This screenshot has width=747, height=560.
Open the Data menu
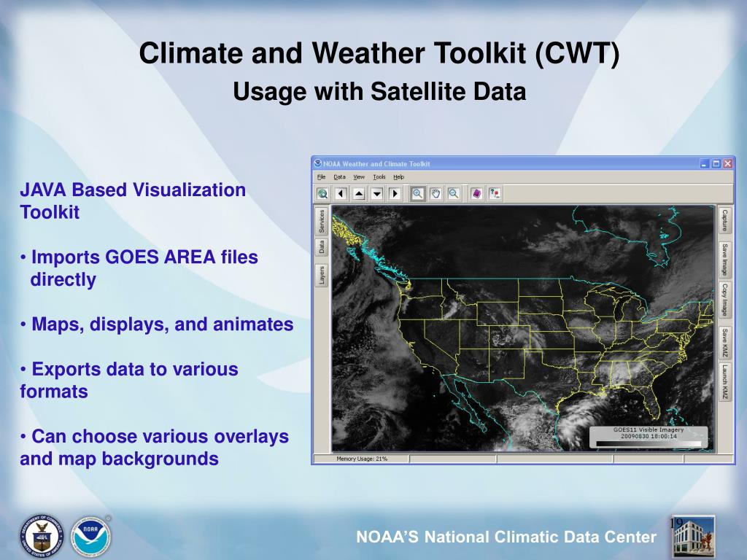click(x=340, y=177)
